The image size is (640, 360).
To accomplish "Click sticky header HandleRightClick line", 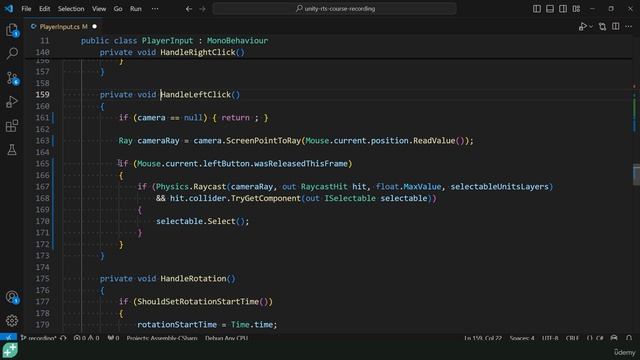I will click(x=172, y=52).
